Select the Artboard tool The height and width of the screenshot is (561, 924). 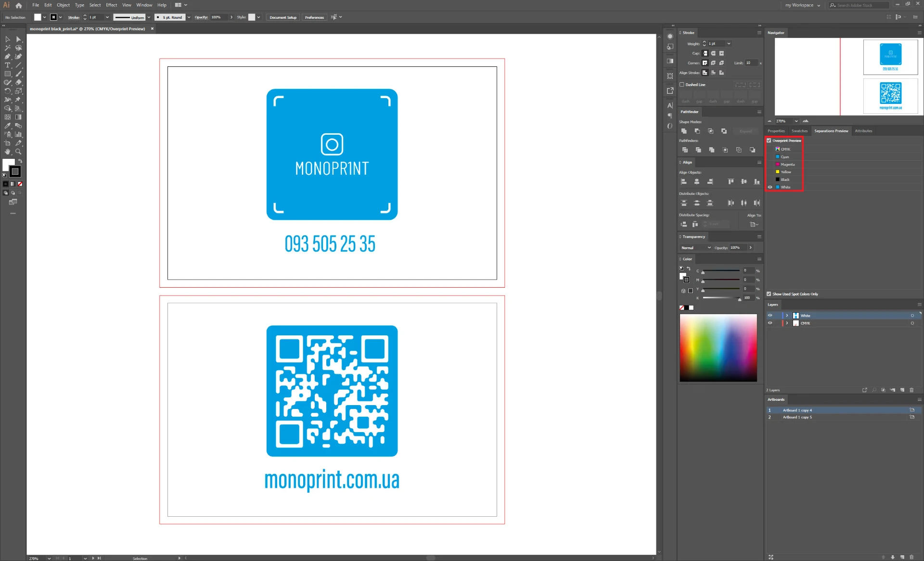click(x=8, y=143)
